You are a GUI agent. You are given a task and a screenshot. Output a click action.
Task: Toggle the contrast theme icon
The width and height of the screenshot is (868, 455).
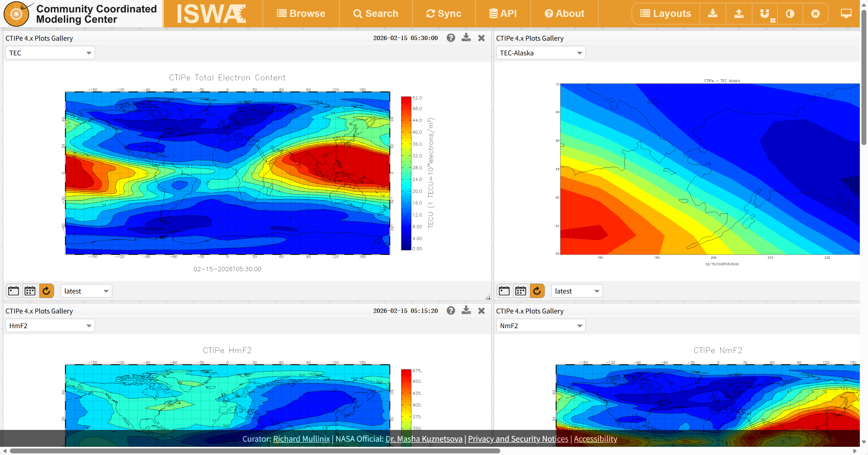(x=790, y=13)
